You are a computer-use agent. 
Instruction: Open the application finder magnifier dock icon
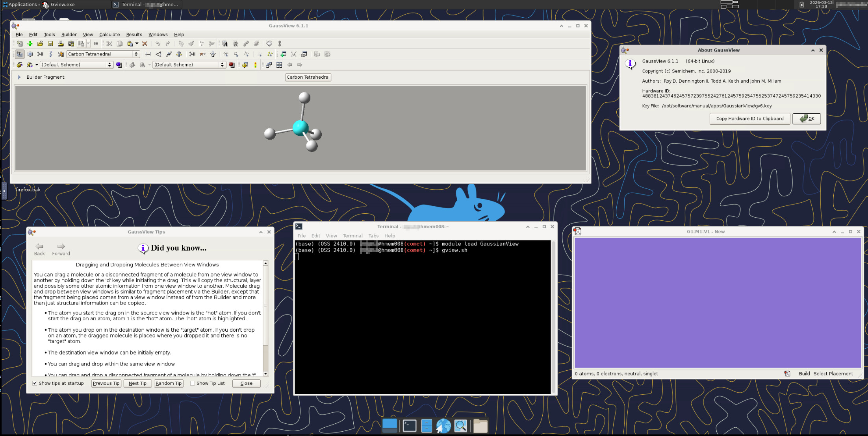click(460, 426)
